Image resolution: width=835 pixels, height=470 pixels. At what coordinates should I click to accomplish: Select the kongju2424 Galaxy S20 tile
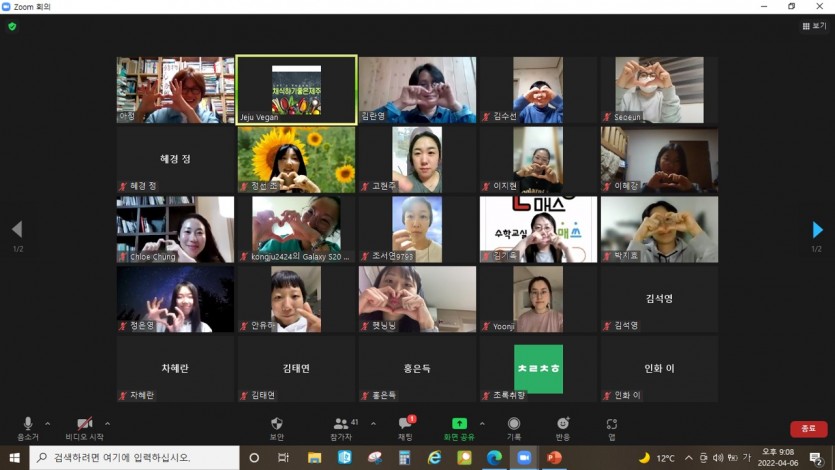pos(297,229)
